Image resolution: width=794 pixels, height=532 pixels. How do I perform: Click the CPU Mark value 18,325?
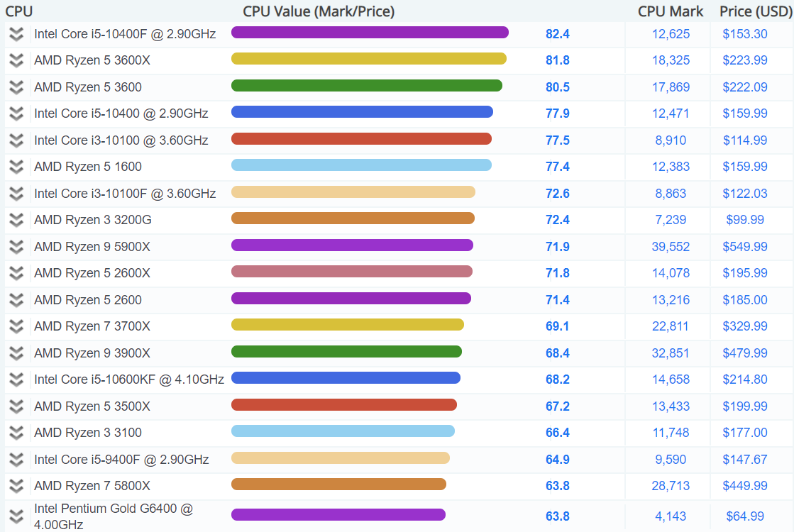pos(671,60)
